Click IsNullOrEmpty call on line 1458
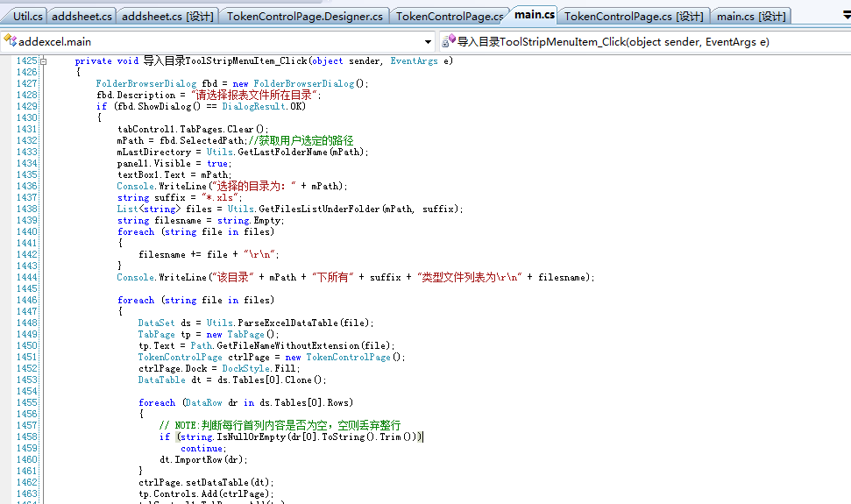The height and width of the screenshot is (504, 851). pos(252,437)
